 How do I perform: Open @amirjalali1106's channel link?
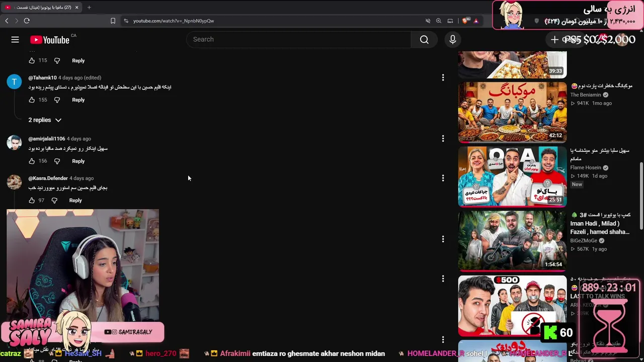tap(47, 138)
